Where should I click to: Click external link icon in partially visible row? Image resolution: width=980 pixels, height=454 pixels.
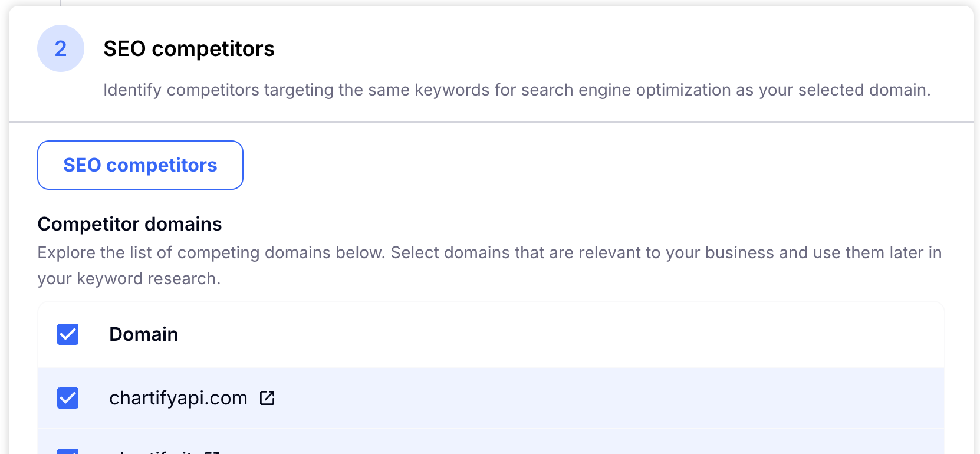click(212, 452)
